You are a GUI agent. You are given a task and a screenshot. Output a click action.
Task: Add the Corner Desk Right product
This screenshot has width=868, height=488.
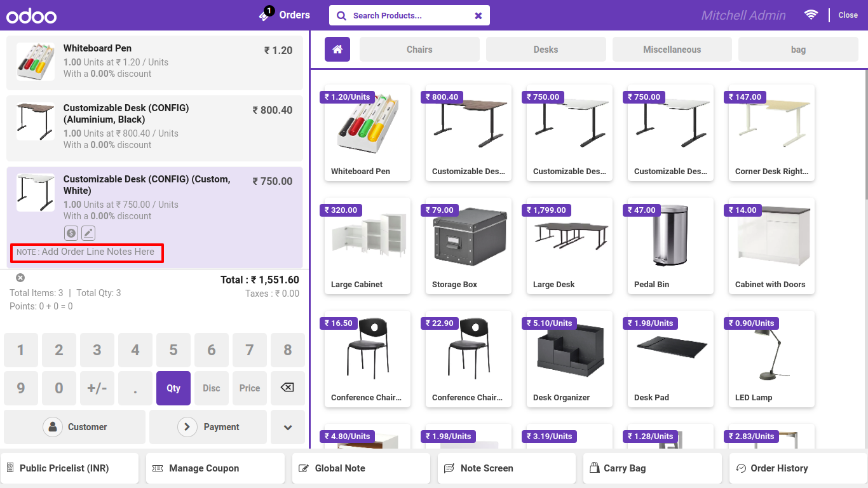point(771,133)
